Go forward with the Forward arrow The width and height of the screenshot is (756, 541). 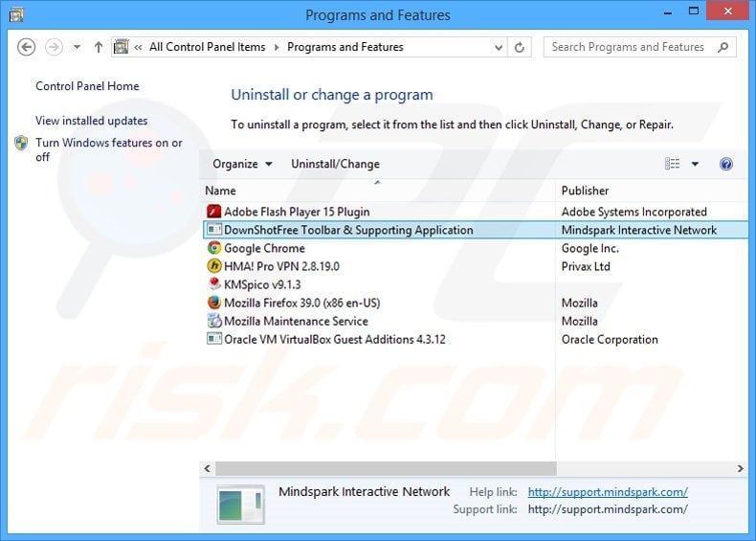click(x=54, y=47)
